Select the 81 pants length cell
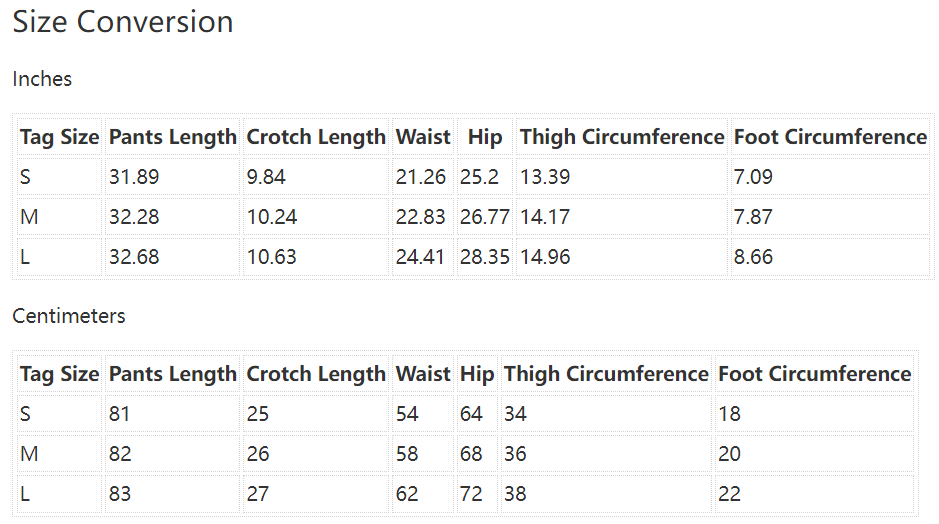Screen dimensions: 939x524 point(120,414)
